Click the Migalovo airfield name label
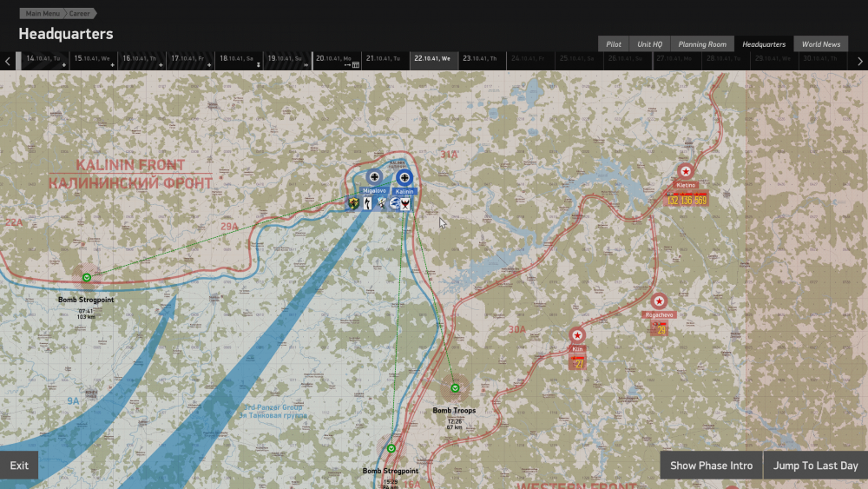 click(x=374, y=190)
